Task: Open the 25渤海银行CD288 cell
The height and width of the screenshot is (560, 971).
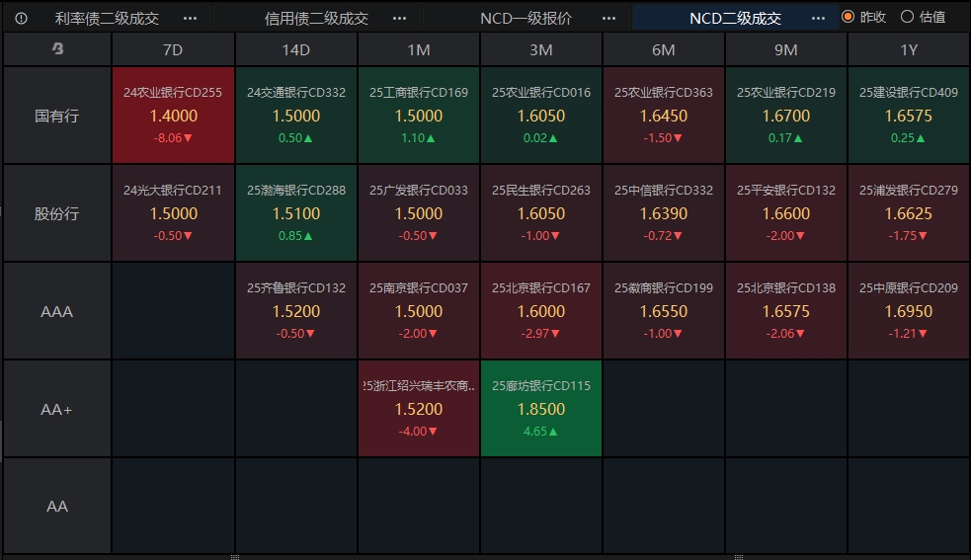Action: tap(296, 213)
